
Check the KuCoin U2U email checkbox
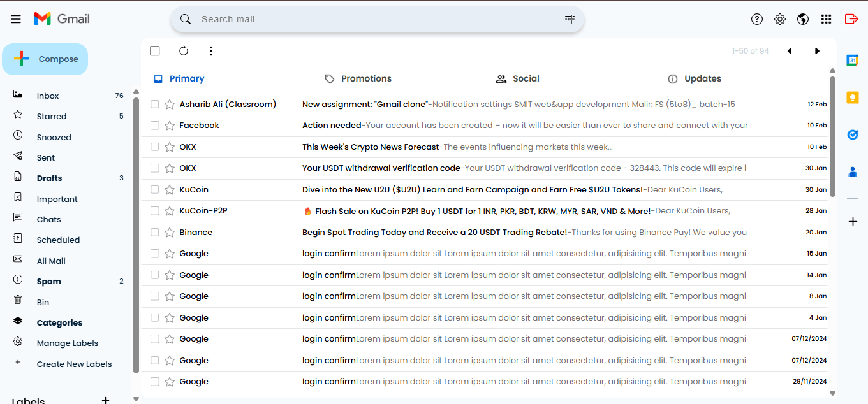(154, 190)
